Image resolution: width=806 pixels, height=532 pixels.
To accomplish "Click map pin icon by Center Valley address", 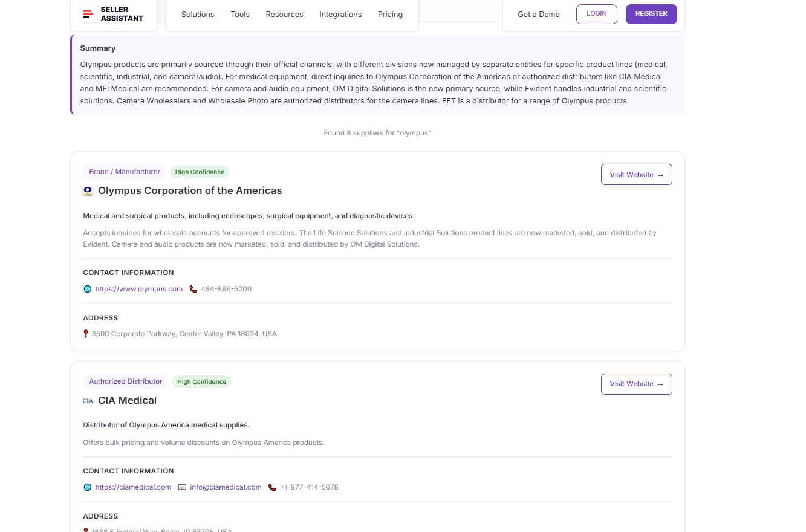I will coord(86,334).
